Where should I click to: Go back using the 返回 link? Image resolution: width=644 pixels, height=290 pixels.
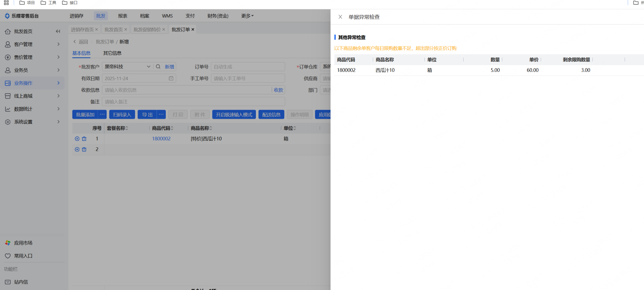pyautogui.click(x=80, y=42)
